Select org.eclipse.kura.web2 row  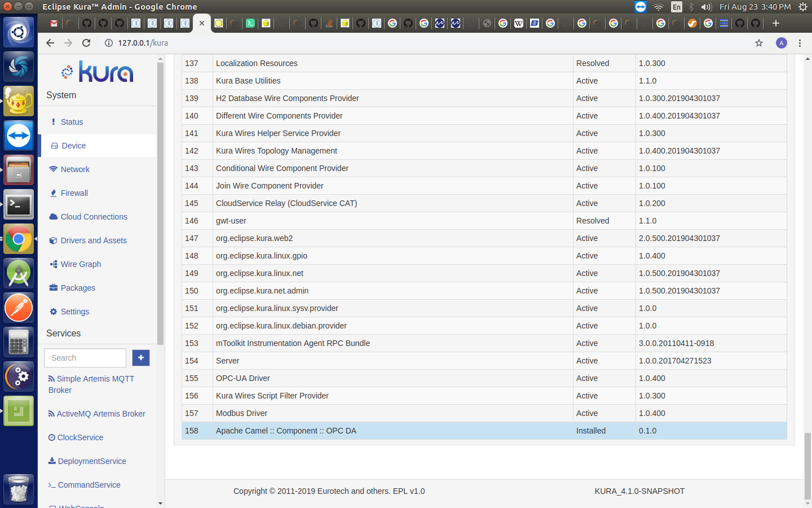[x=484, y=238]
